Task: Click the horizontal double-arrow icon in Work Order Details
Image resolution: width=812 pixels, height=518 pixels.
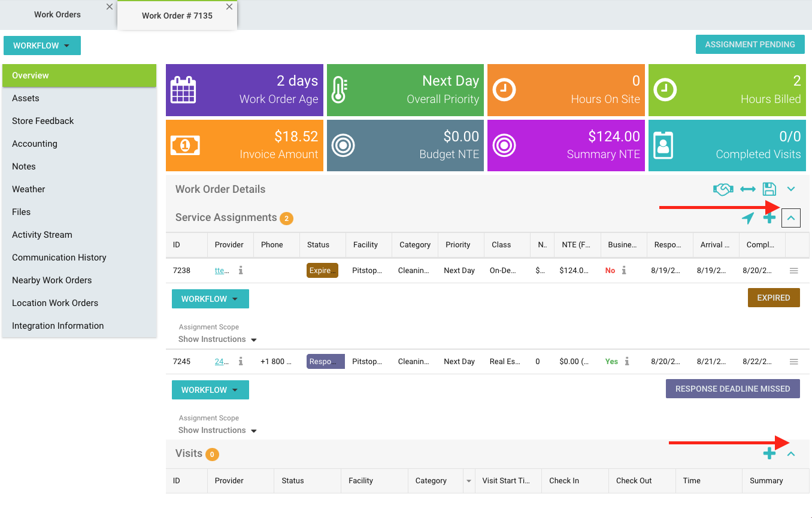Action: point(747,189)
